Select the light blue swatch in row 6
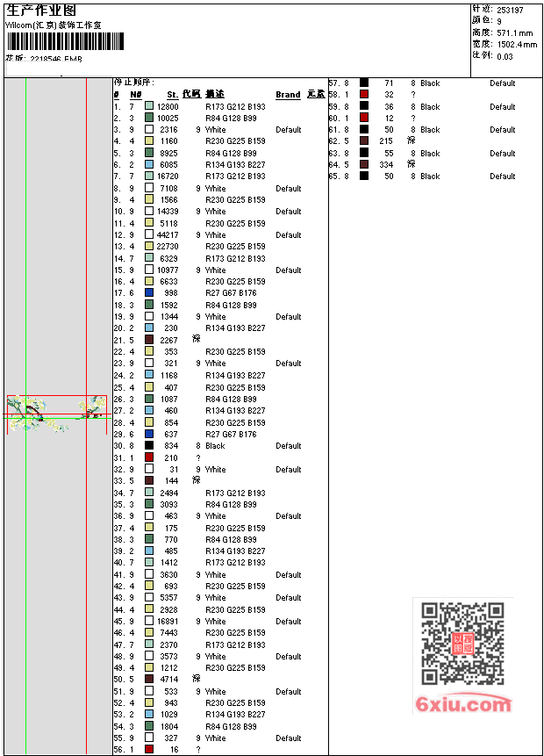 click(x=149, y=164)
